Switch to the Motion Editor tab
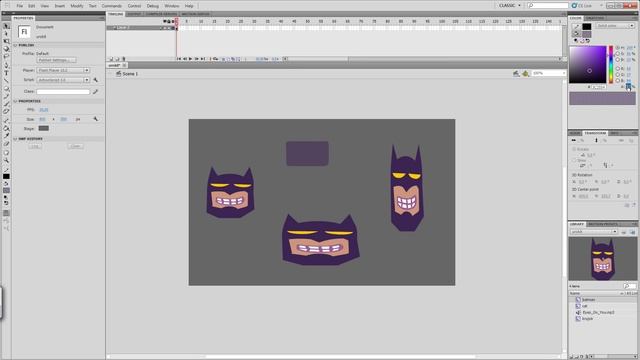This screenshot has height=360, width=640. (x=195, y=14)
